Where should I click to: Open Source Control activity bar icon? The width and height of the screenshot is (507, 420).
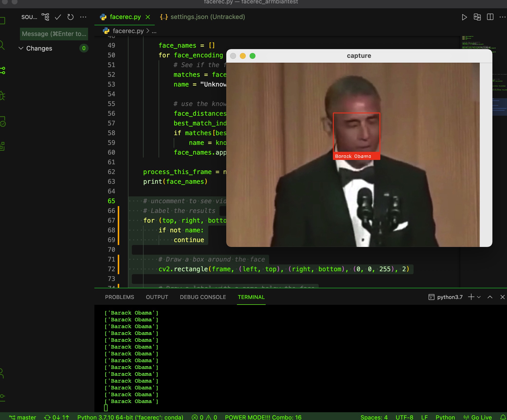(x=2, y=70)
